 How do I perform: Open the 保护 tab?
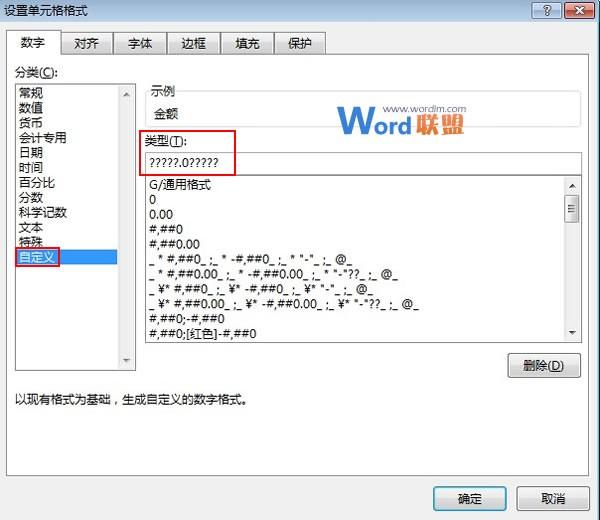pos(300,44)
